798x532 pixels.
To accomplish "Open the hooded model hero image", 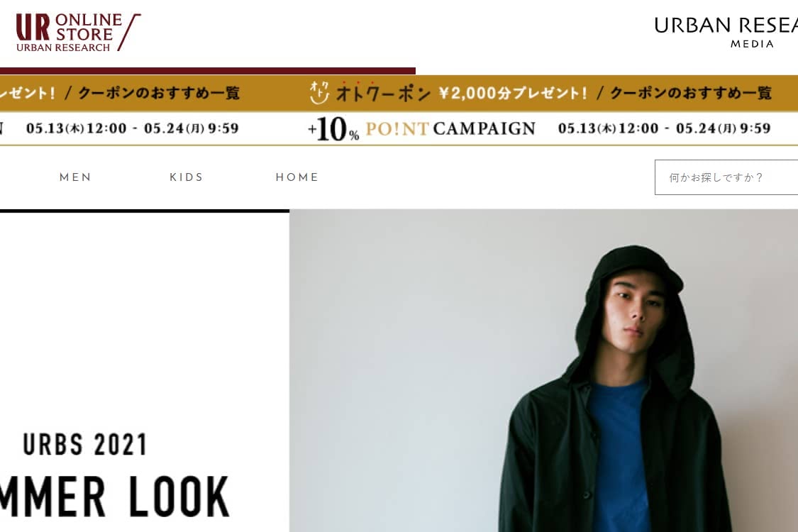I will pyautogui.click(x=543, y=370).
